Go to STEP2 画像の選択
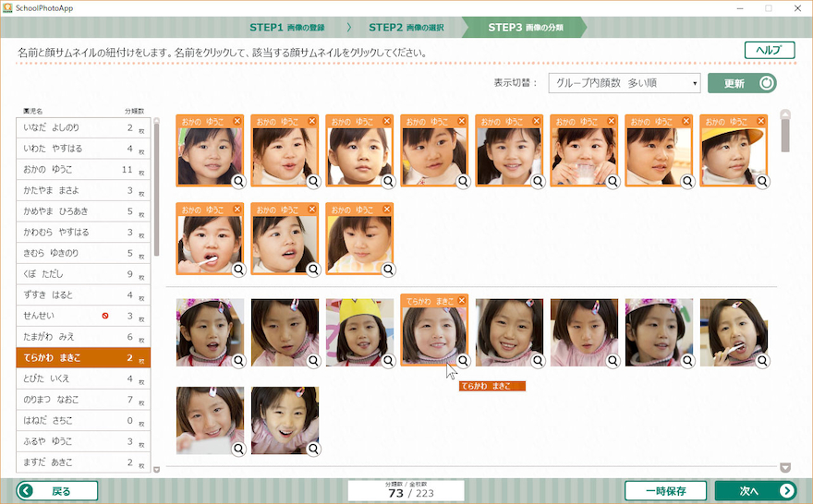This screenshot has width=813, height=504. pos(406,28)
